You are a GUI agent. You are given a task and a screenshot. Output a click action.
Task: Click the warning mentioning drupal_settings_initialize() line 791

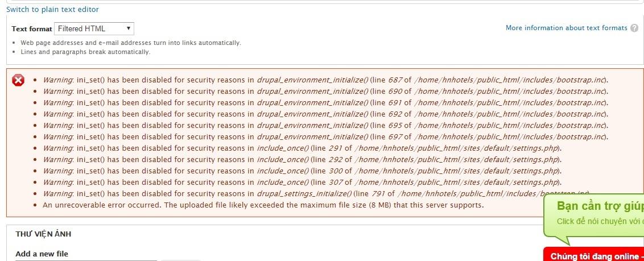point(316,193)
